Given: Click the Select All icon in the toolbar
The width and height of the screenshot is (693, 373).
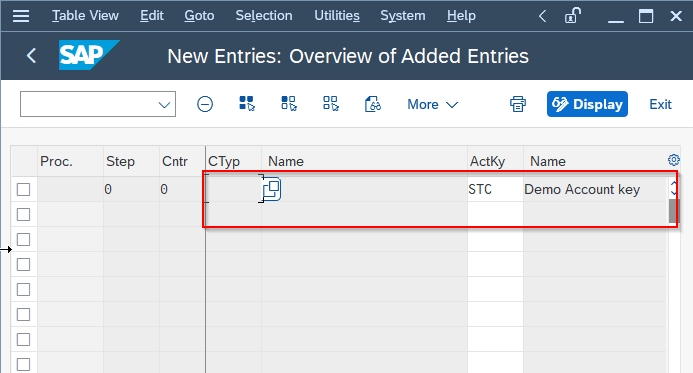Looking at the screenshot, I should [x=247, y=104].
